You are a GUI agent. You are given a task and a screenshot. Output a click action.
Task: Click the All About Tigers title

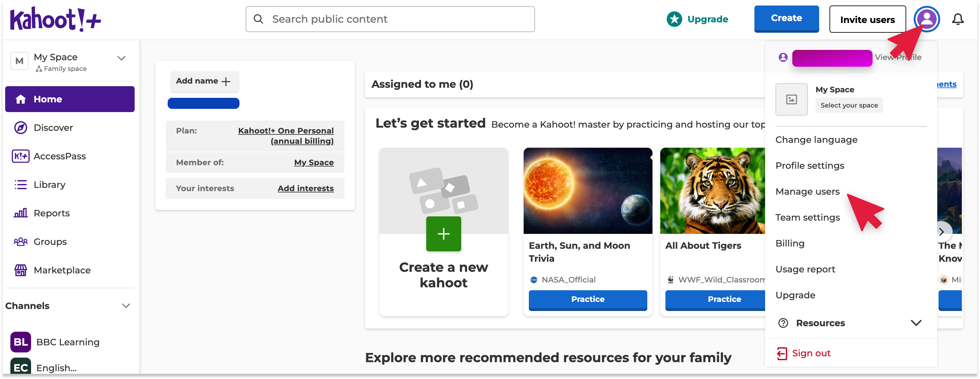point(703,246)
